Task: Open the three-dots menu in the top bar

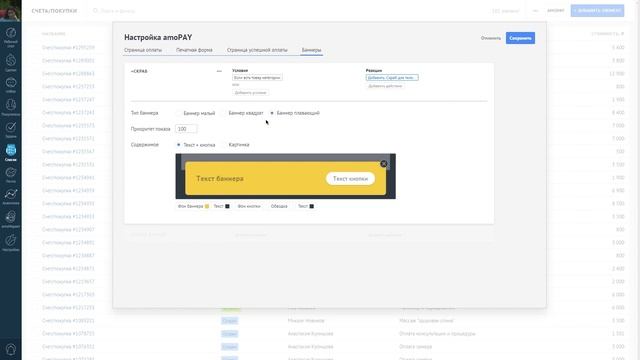Action: pos(536,11)
